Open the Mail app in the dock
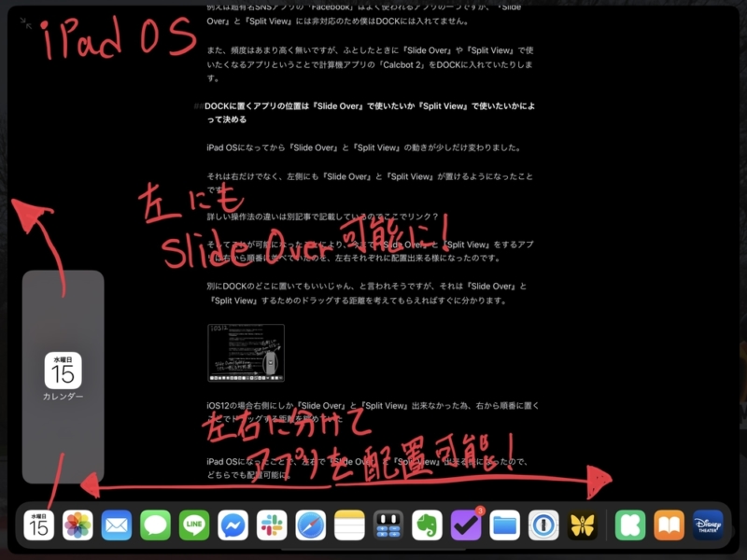The height and width of the screenshot is (560, 747). [116, 525]
